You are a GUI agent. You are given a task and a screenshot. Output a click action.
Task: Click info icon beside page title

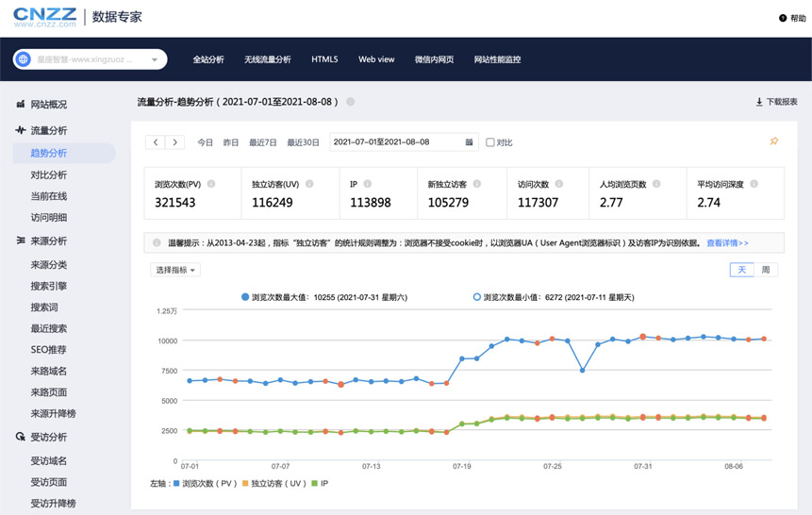tap(351, 102)
